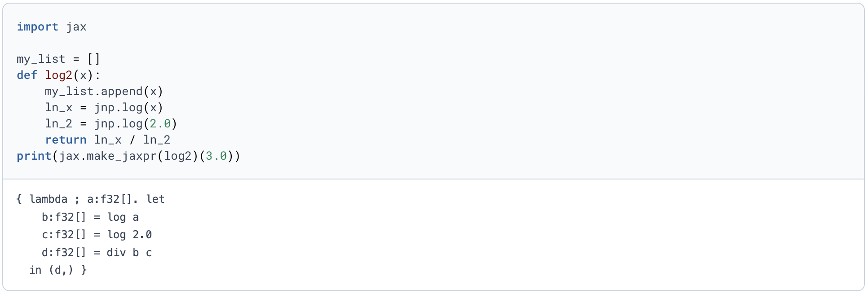
Task: Click the 'return' keyword
Action: coord(66,140)
